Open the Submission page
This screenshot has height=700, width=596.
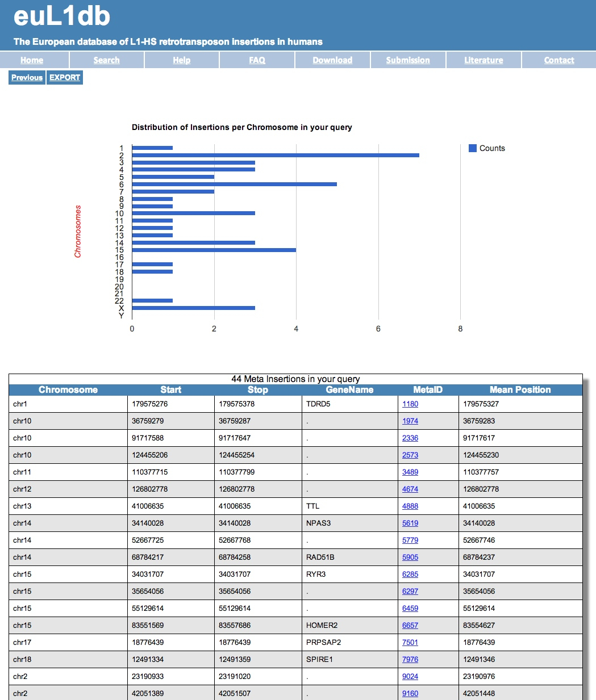407,60
